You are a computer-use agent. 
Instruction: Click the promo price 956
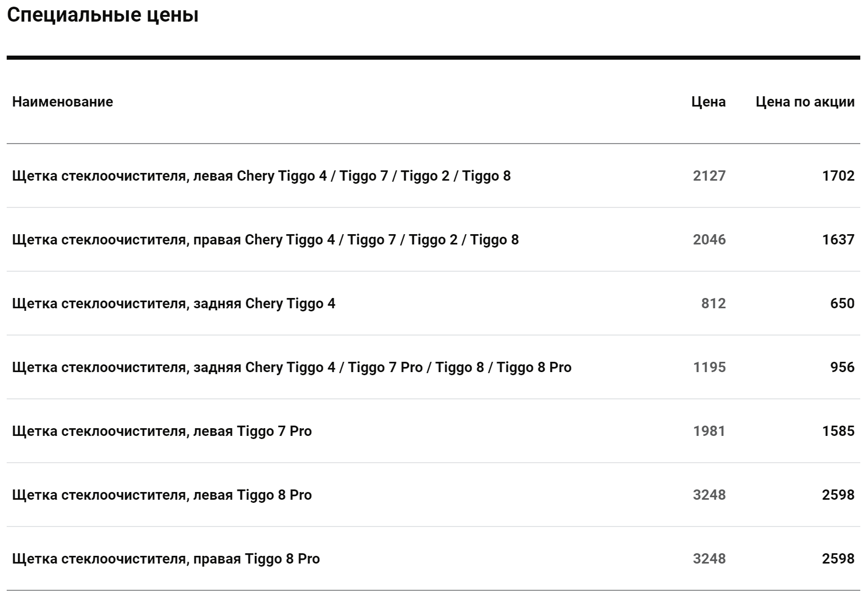(842, 367)
